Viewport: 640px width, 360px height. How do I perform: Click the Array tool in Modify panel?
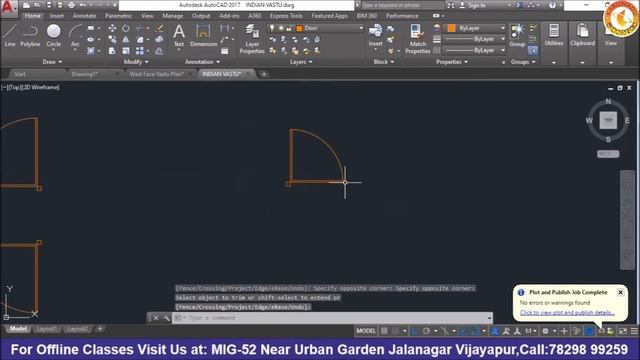(x=140, y=51)
